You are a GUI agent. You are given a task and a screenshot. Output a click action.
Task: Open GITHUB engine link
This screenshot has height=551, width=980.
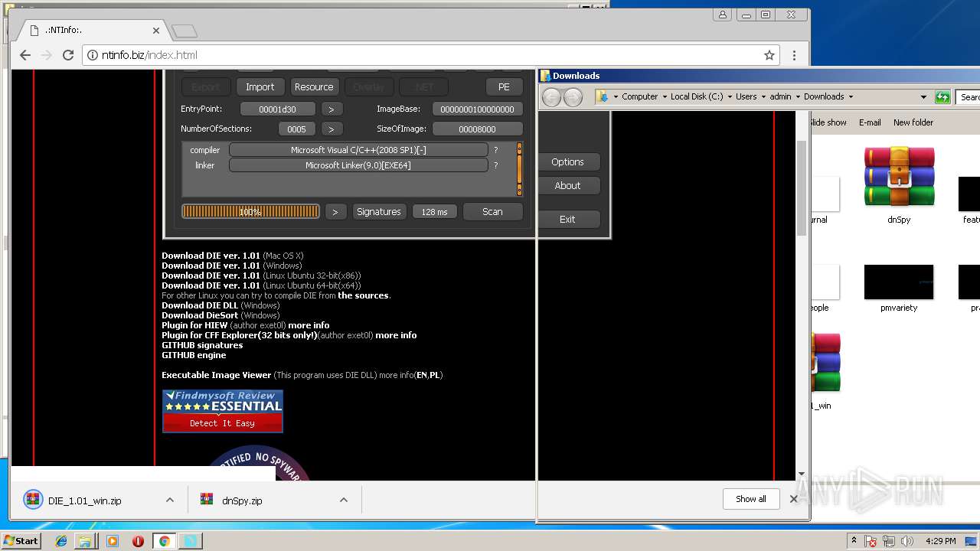(x=194, y=355)
